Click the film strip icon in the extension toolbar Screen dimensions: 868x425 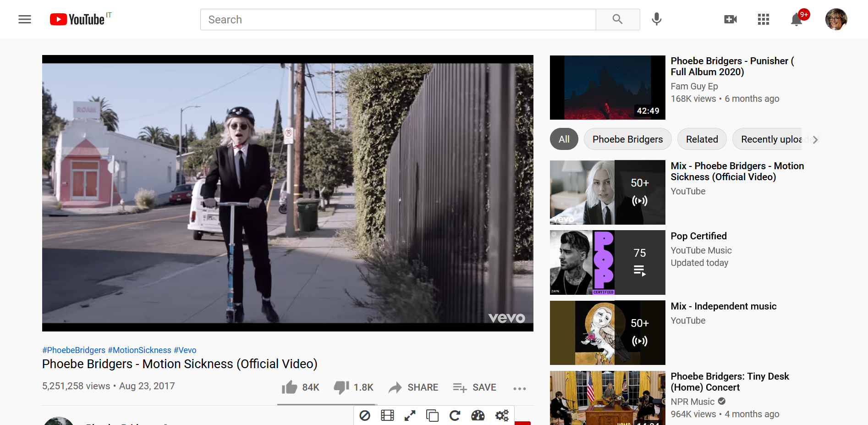point(387,415)
